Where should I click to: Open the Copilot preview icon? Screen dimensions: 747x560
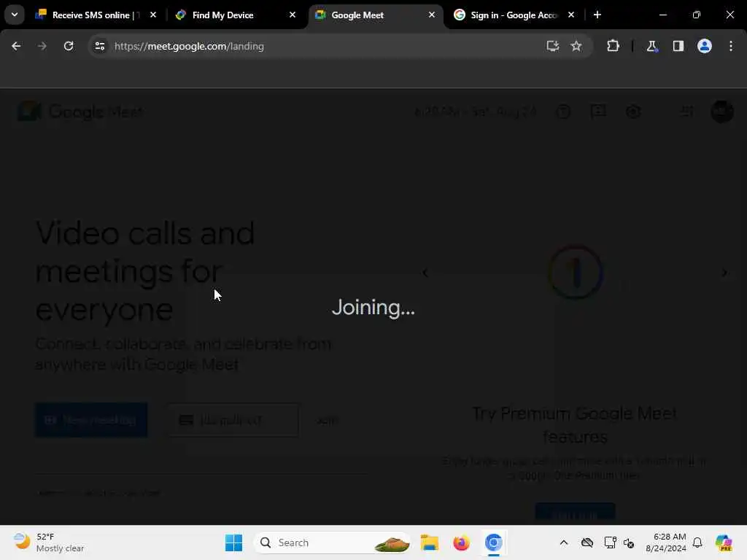click(724, 542)
